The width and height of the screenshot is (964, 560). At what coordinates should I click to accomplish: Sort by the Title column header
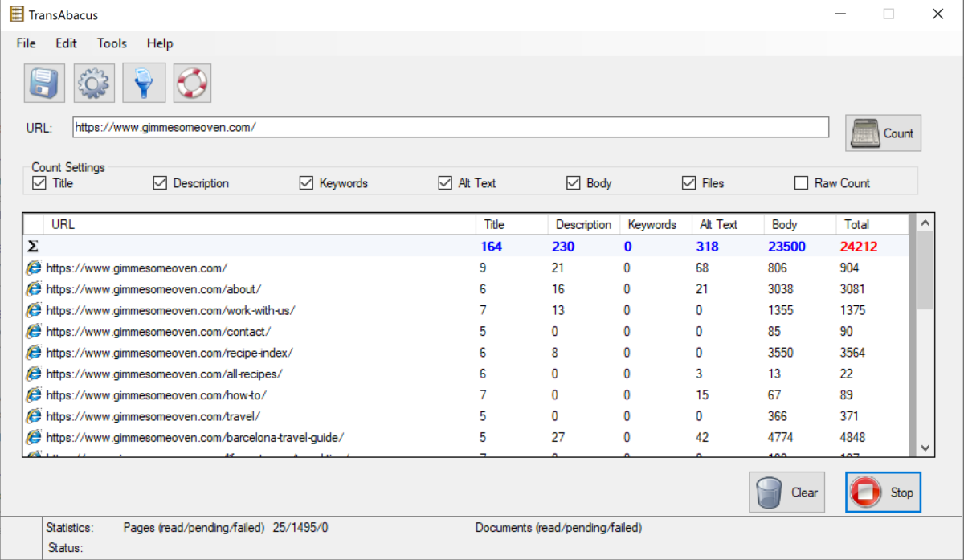[512, 224]
